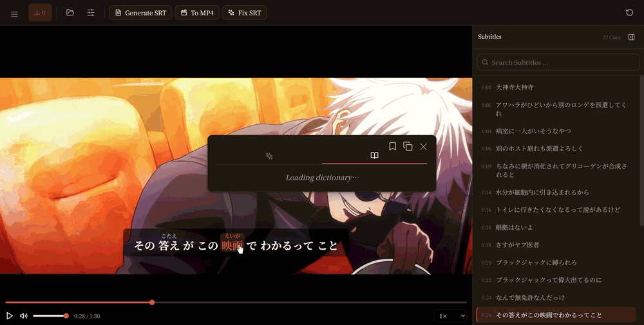
Task: Play the video
Action: click(10, 316)
